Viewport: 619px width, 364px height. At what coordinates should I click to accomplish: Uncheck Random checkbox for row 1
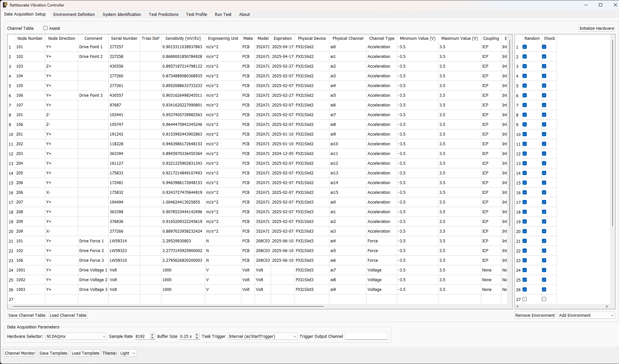(525, 47)
